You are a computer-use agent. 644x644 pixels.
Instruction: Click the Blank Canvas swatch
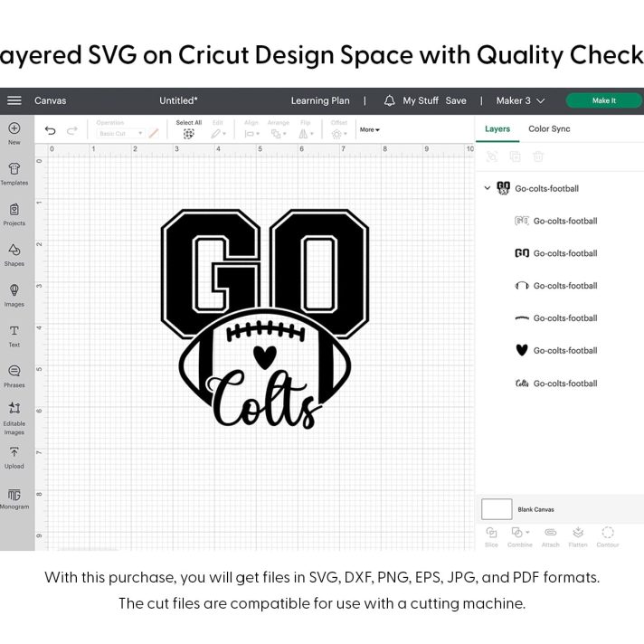[497, 509]
